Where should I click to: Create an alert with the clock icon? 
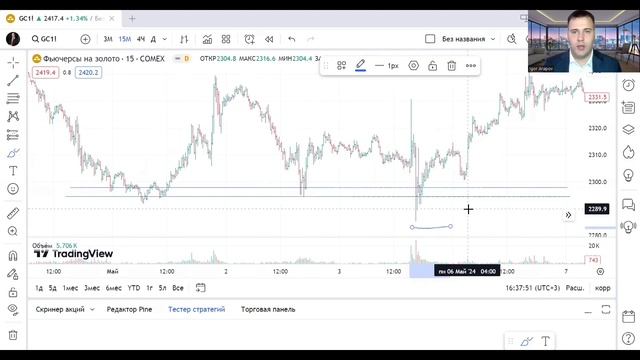click(249, 39)
